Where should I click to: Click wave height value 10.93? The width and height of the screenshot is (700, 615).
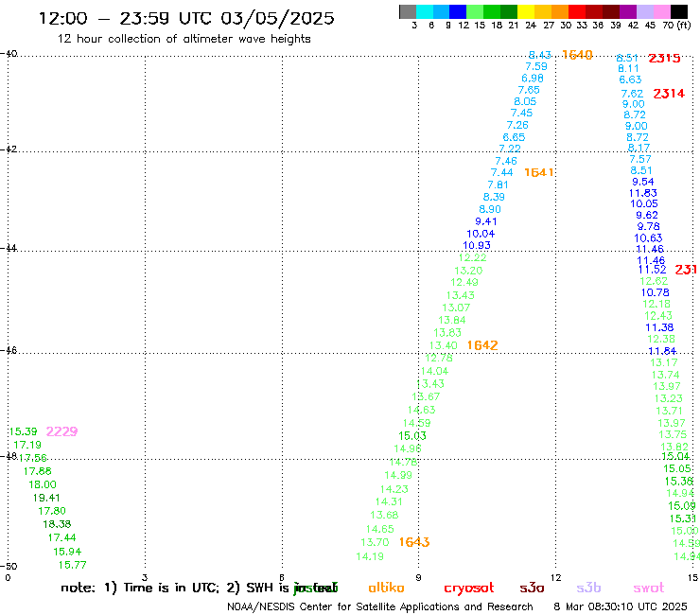(477, 245)
